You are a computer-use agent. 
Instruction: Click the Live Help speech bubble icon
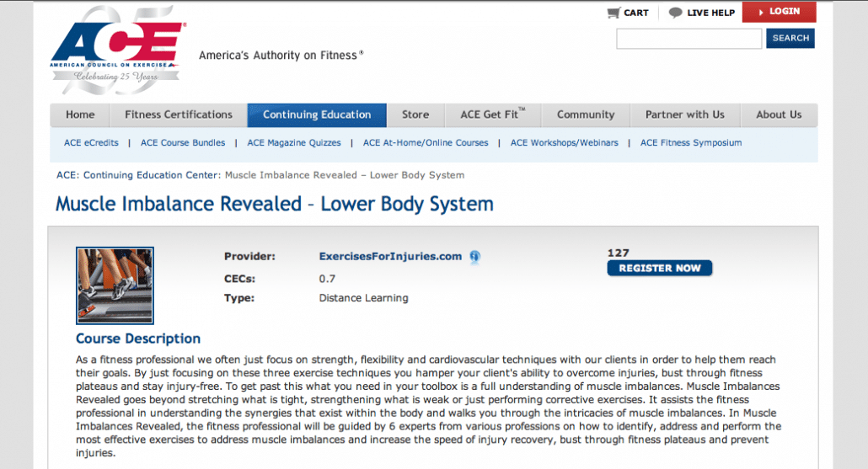pyautogui.click(x=675, y=13)
